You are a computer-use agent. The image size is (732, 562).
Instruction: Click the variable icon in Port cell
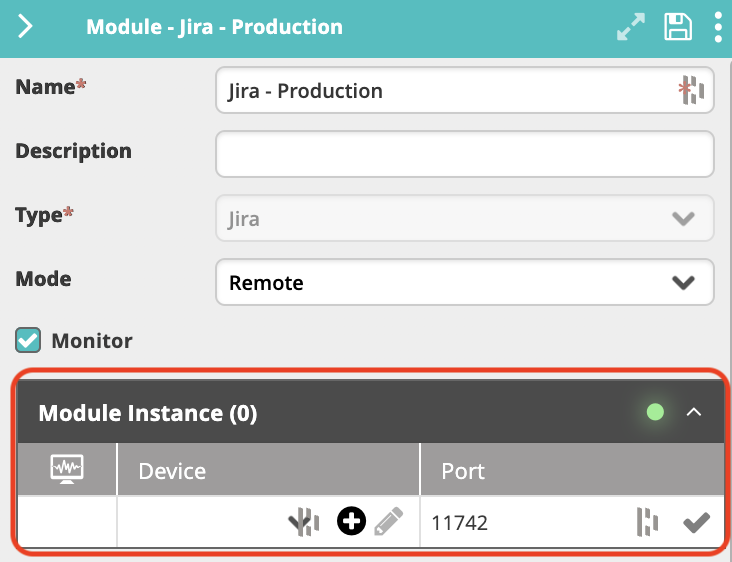[648, 522]
